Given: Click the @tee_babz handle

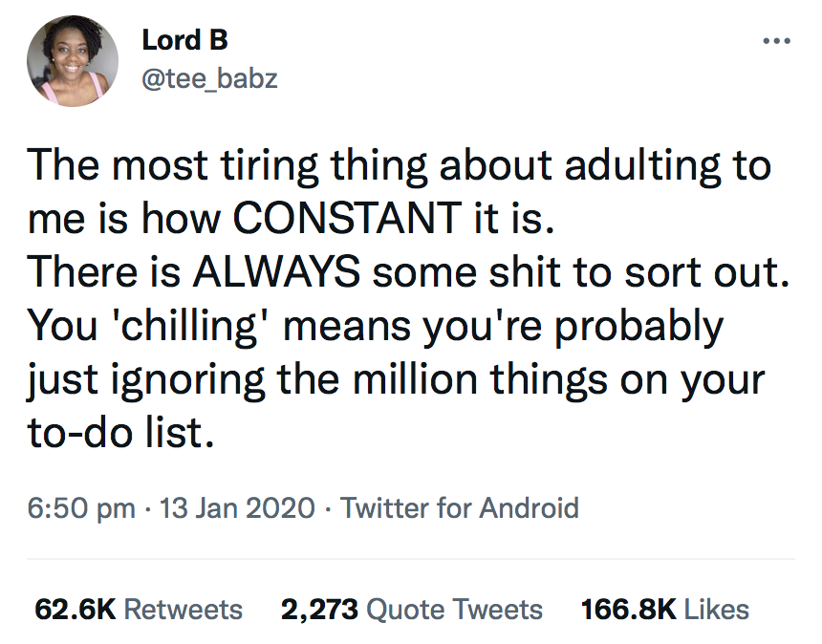Looking at the screenshot, I should click(x=209, y=78).
